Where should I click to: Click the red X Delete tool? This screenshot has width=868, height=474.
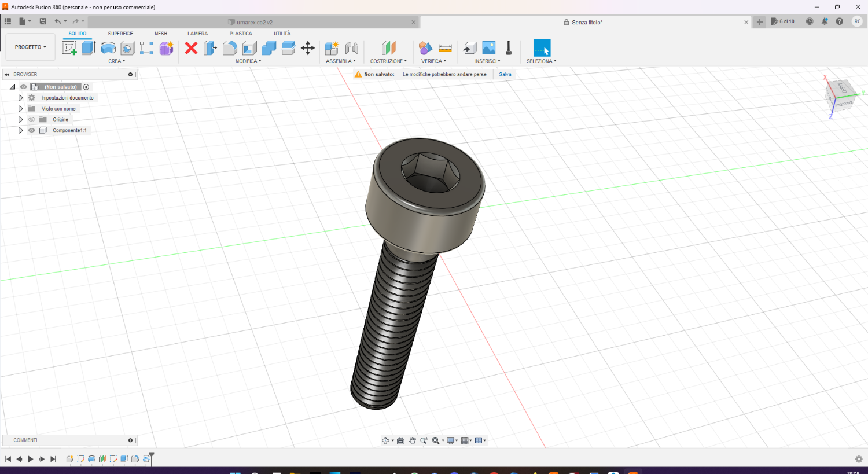(x=192, y=48)
